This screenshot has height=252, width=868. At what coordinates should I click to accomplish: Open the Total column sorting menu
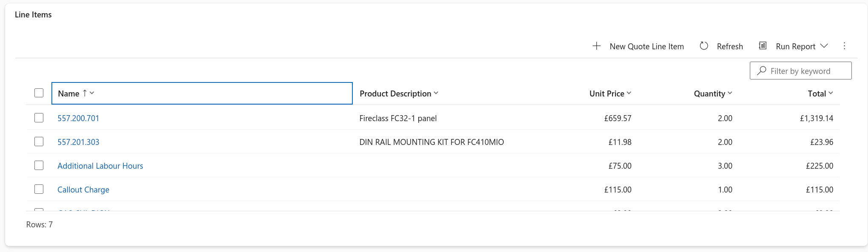[x=831, y=93]
